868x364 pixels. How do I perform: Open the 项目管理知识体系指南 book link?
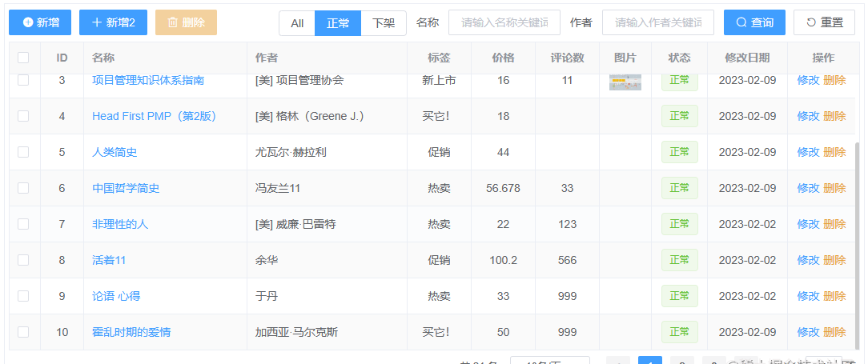(x=148, y=80)
